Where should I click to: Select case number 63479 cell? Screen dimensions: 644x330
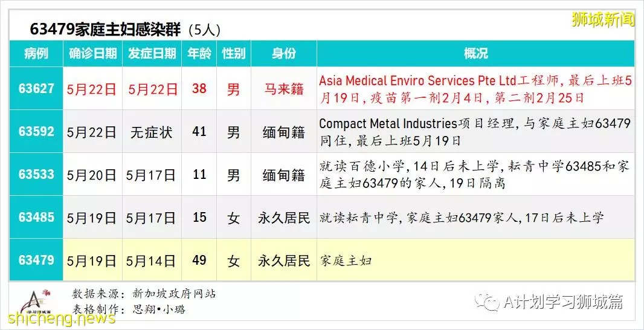[36, 260]
